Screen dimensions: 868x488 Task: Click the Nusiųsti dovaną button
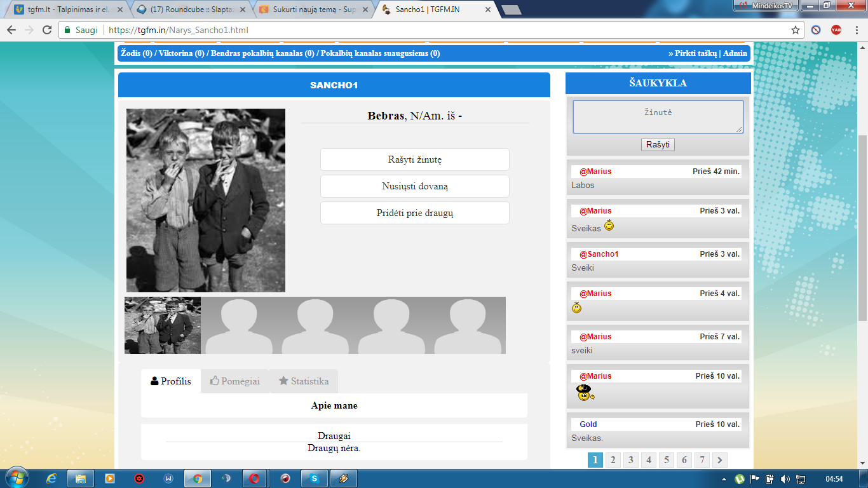pyautogui.click(x=415, y=186)
